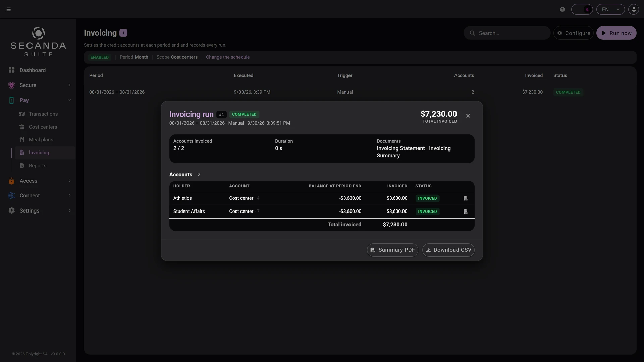Click the Reports file icon
The image size is (644, 362).
[x=22, y=165]
